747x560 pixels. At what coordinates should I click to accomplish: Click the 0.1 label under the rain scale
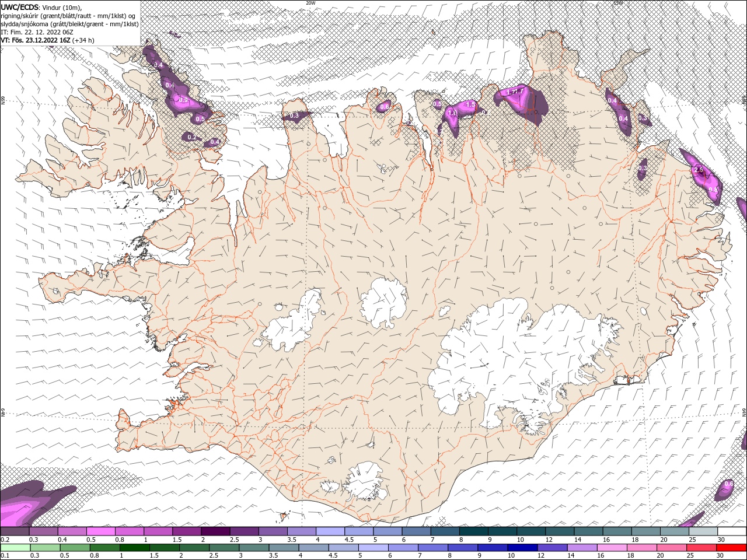click(5, 556)
